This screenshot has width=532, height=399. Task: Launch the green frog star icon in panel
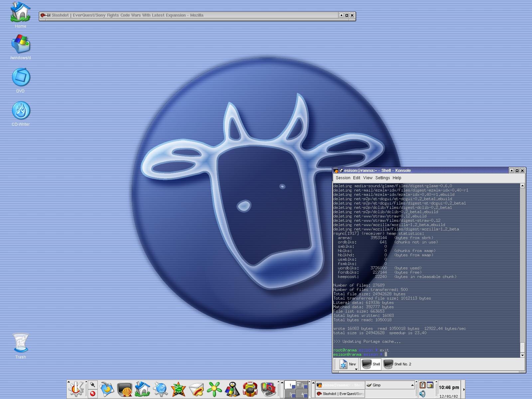click(178, 389)
